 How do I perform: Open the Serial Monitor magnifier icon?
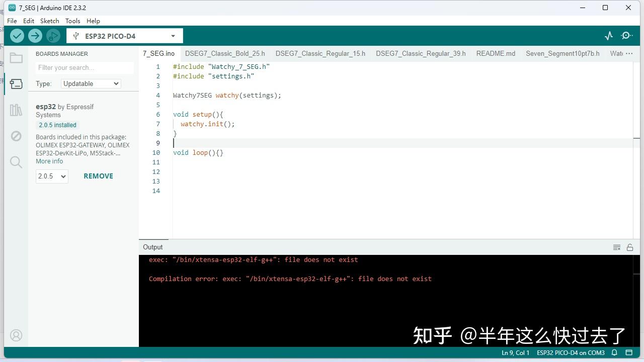click(x=626, y=36)
